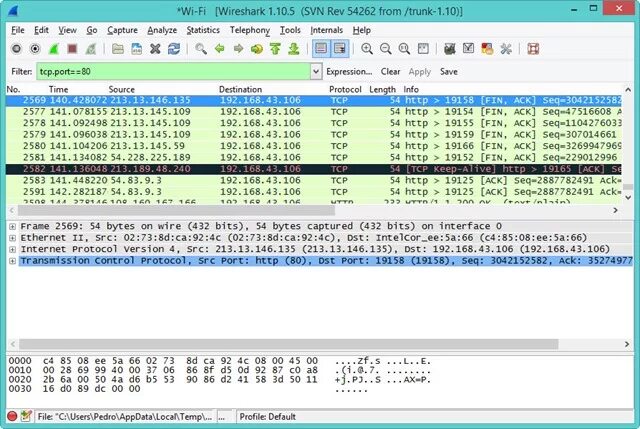
Task: Open the Telephony menu
Action: (x=250, y=30)
